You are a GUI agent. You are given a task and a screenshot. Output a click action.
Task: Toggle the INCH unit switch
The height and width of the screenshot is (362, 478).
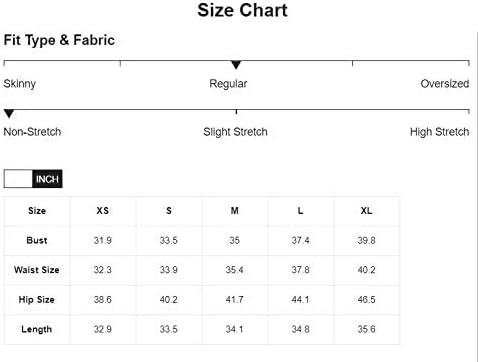click(x=33, y=179)
